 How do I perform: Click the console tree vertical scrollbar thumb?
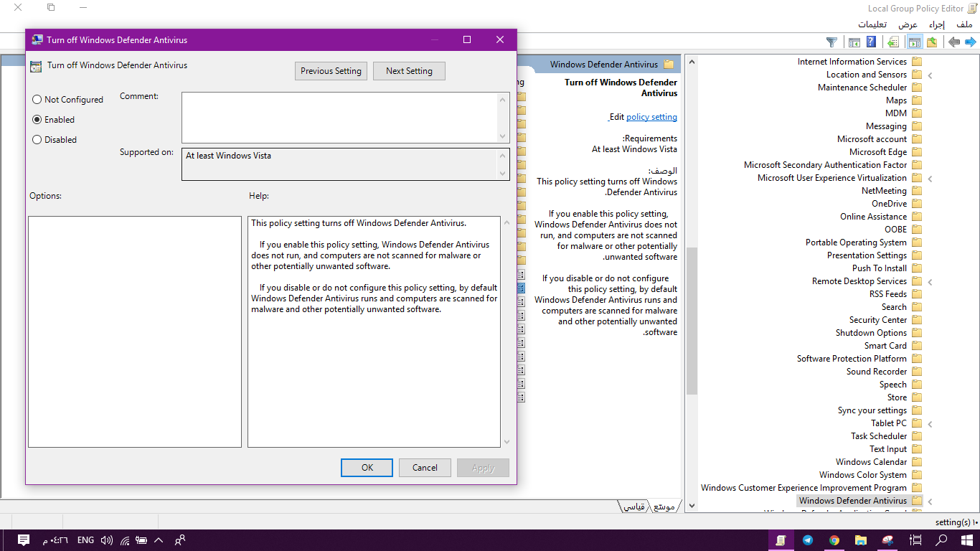(692, 321)
